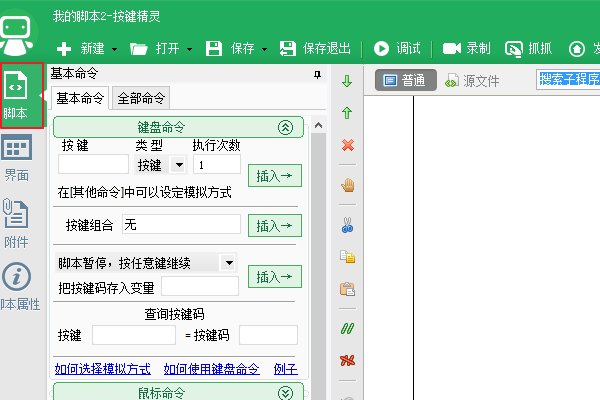Switch to the 基本命令 tab
The height and width of the screenshot is (400, 600).
click(x=80, y=98)
